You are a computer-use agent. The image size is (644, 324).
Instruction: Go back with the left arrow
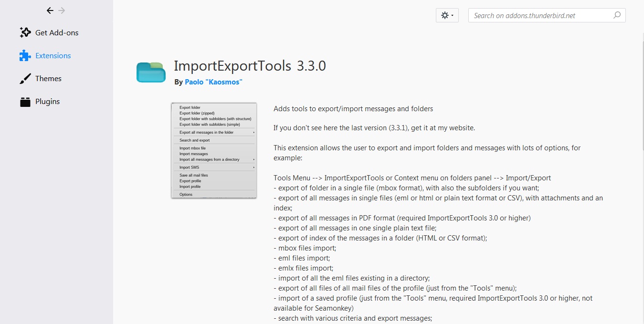[50, 10]
